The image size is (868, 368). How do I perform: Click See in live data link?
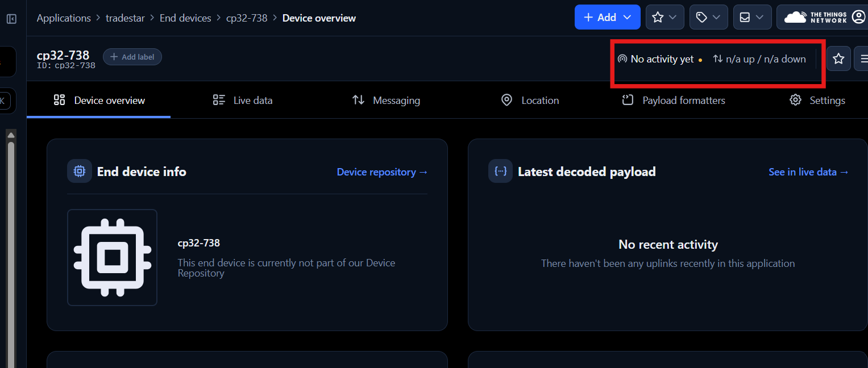click(x=808, y=172)
